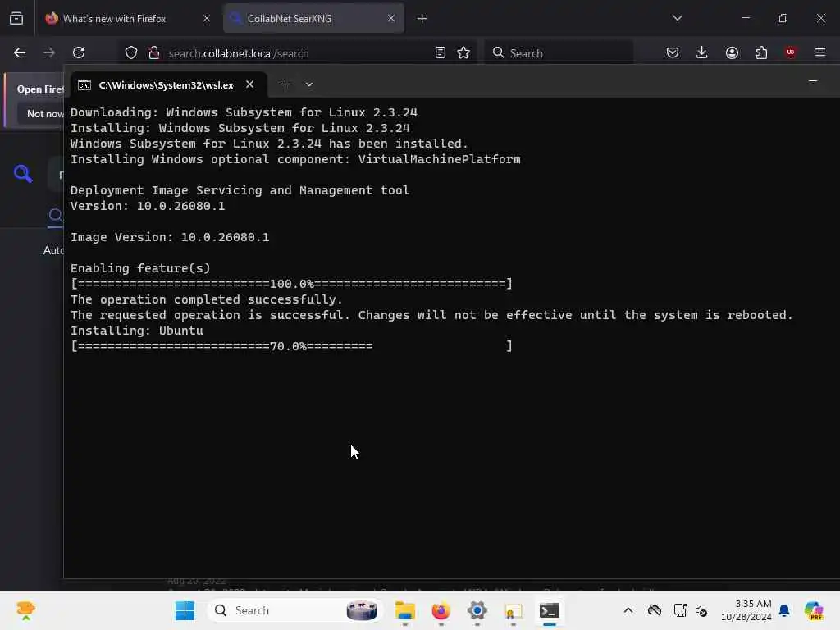Open certificate app icon in taskbar
This screenshot has width=840, height=630.
(x=514, y=610)
